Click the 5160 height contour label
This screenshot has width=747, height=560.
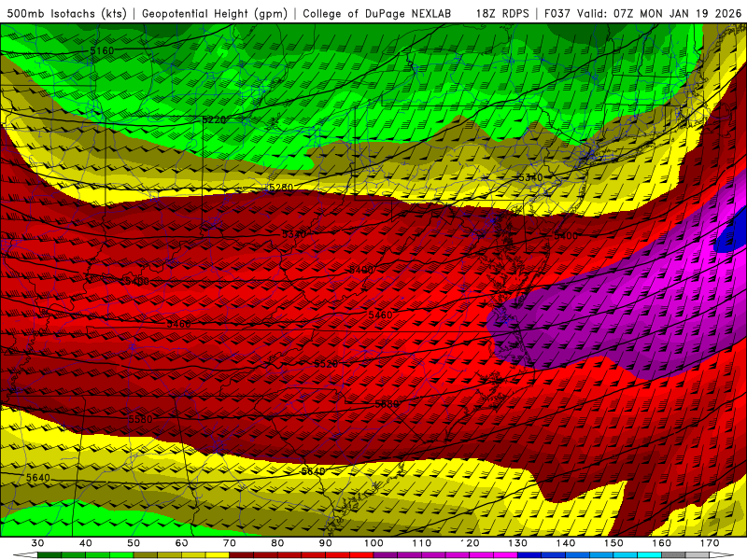coord(102,50)
